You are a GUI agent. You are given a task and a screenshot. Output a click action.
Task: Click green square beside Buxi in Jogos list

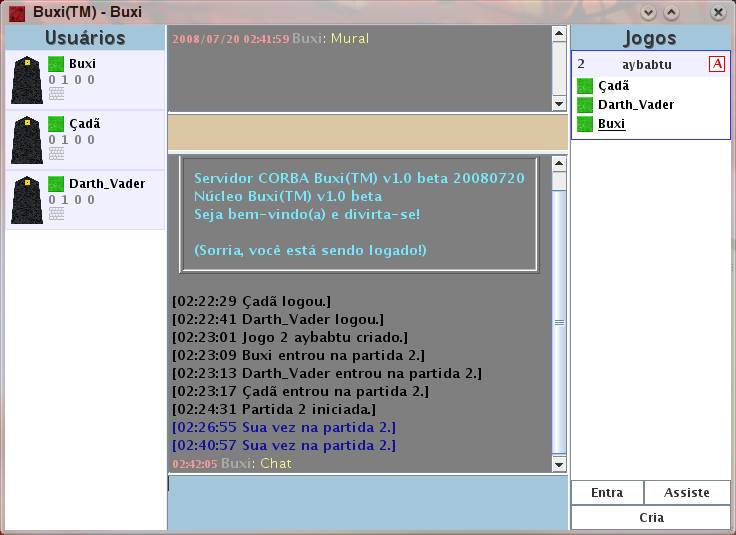click(585, 124)
